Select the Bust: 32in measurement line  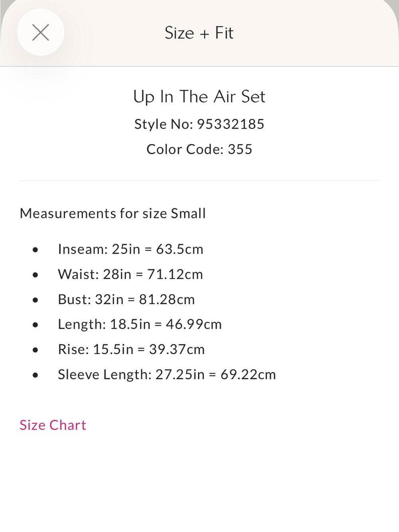pos(126,299)
